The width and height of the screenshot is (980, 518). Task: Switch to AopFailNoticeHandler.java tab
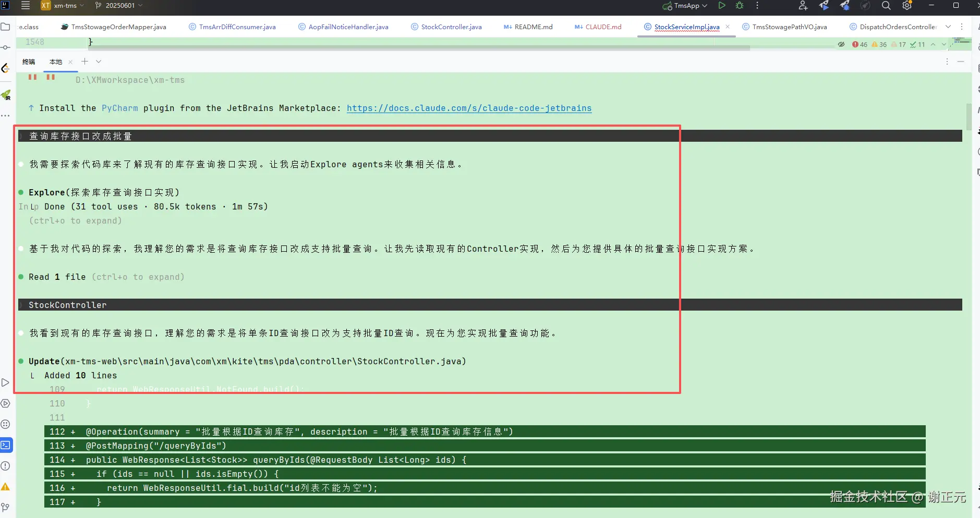343,27
